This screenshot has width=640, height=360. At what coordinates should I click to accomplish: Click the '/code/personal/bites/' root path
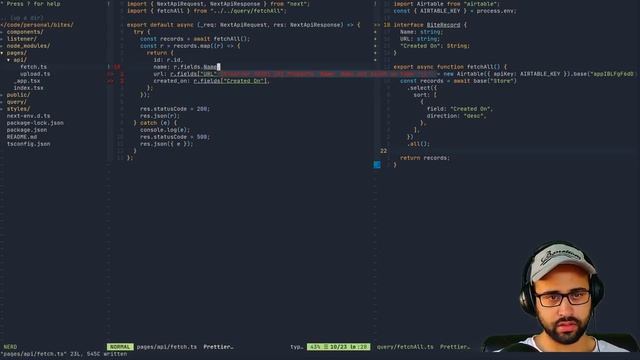38,25
